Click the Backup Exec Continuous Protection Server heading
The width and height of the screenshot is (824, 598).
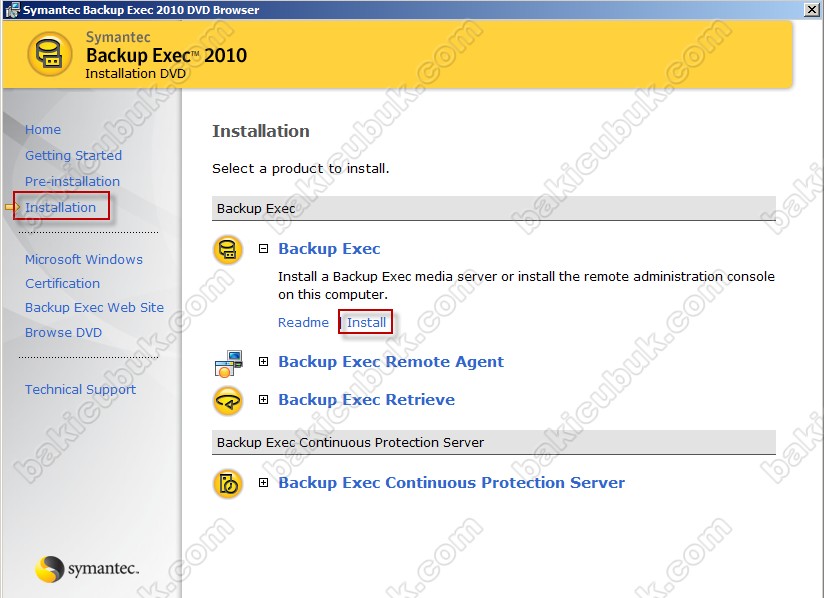click(451, 482)
